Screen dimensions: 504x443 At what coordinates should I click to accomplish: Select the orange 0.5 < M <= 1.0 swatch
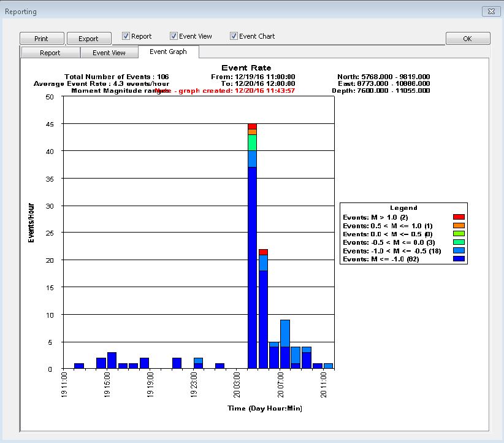pyautogui.click(x=459, y=226)
